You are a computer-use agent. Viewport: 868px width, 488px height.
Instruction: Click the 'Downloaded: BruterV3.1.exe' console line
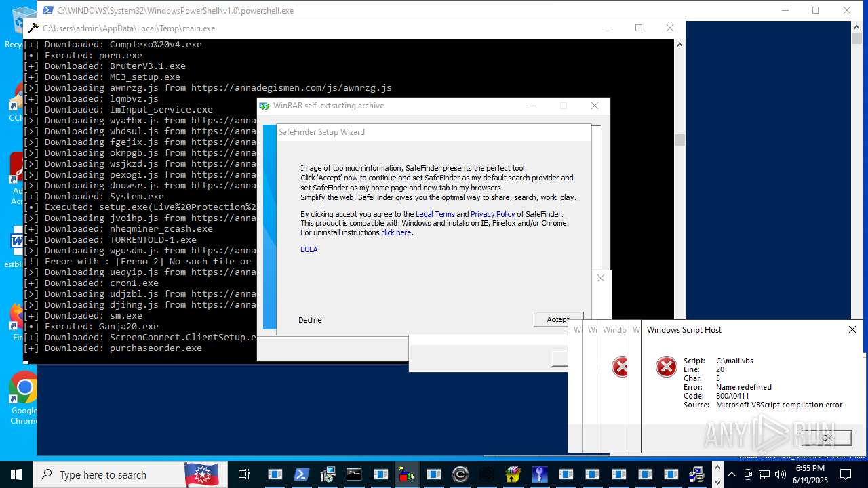[104, 66]
